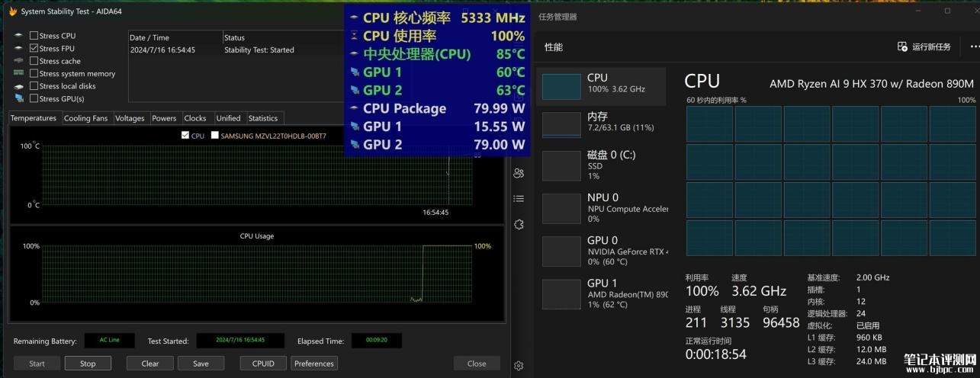
Task: Click the Elapsed Time field showing 00:09:20
Action: [376, 341]
